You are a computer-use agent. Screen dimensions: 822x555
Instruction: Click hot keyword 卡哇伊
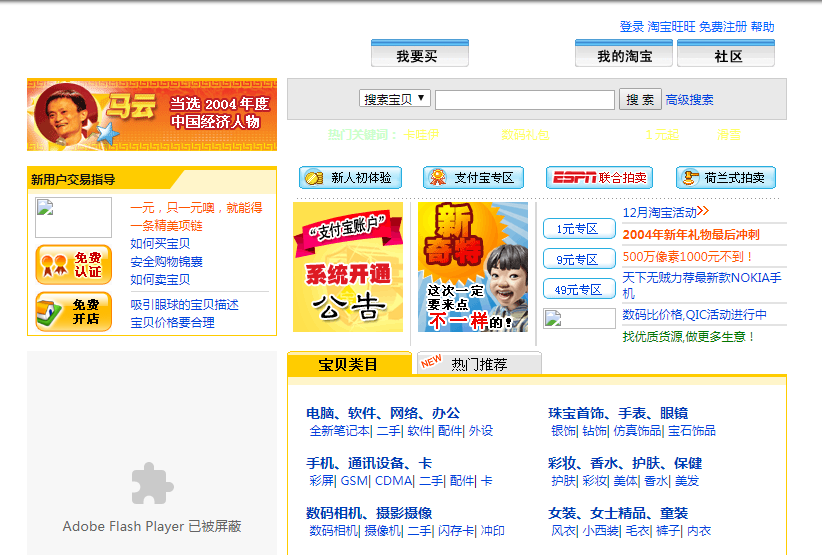tap(421, 135)
